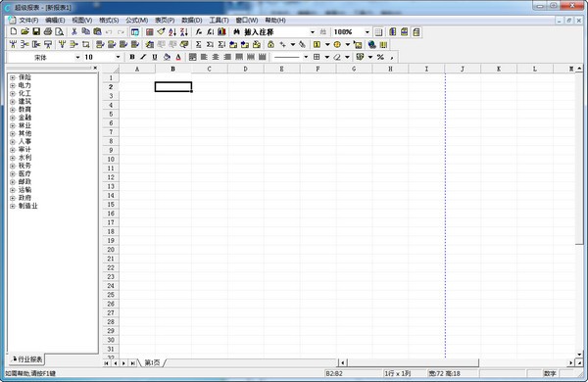Viewport: 588px width, 382px height.
Task: Open print preview with the magnifier page icon
Action: click(x=59, y=32)
